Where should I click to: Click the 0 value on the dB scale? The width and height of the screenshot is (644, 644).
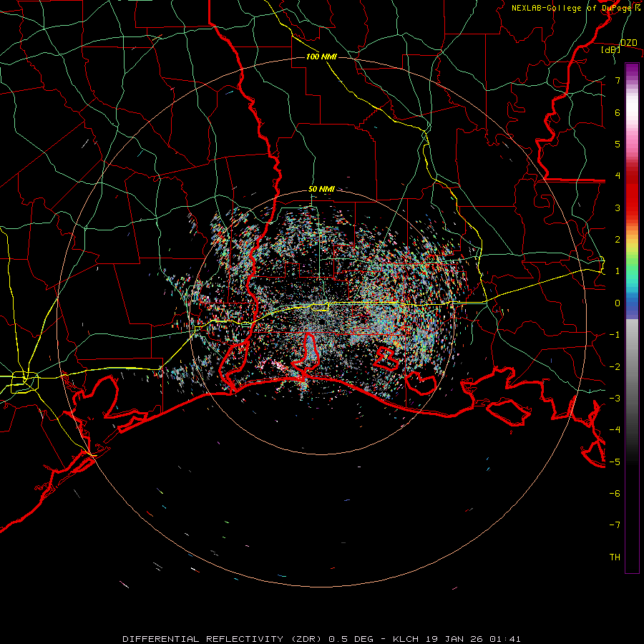pyautogui.click(x=618, y=303)
